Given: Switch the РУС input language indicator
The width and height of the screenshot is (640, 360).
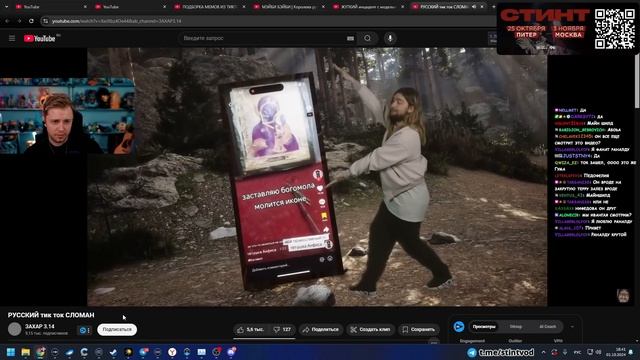Looking at the screenshot, I should tap(577, 352).
